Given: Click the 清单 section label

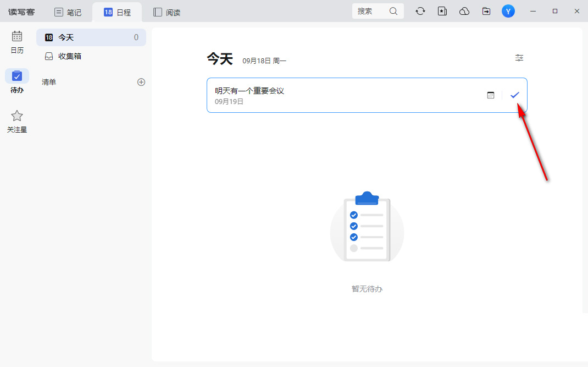Looking at the screenshot, I should tap(49, 82).
